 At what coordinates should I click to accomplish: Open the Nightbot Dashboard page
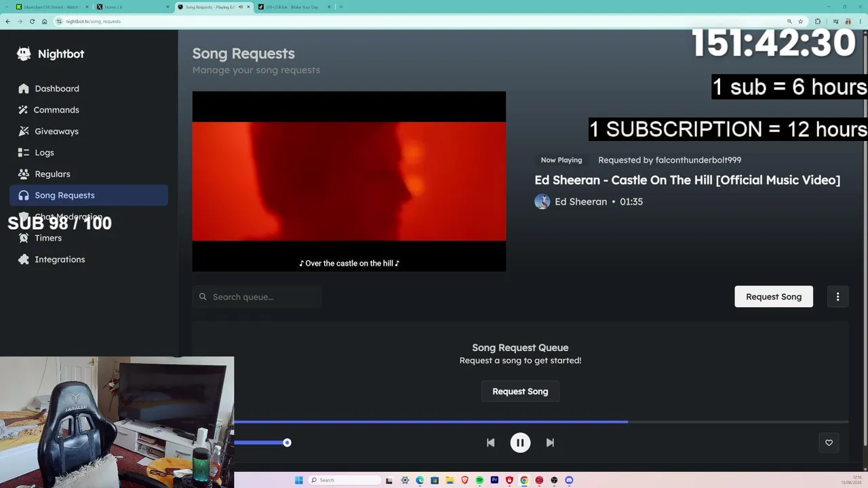tap(57, 89)
